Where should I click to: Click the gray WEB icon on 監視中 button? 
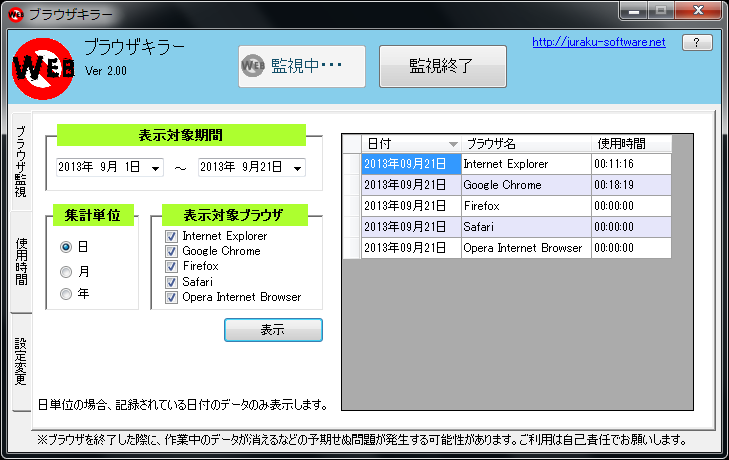pyautogui.click(x=252, y=66)
